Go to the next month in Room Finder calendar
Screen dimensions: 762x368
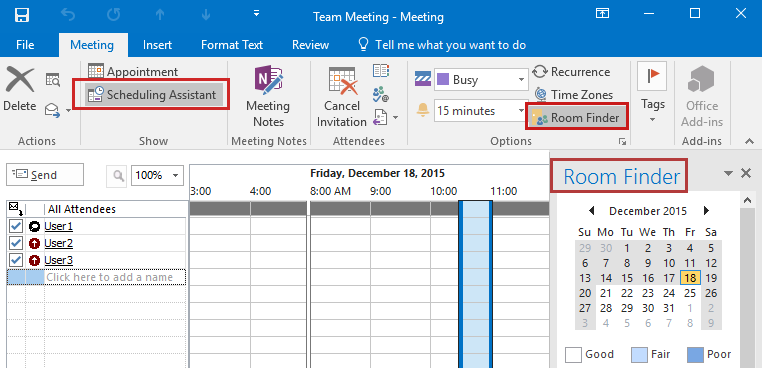706,211
